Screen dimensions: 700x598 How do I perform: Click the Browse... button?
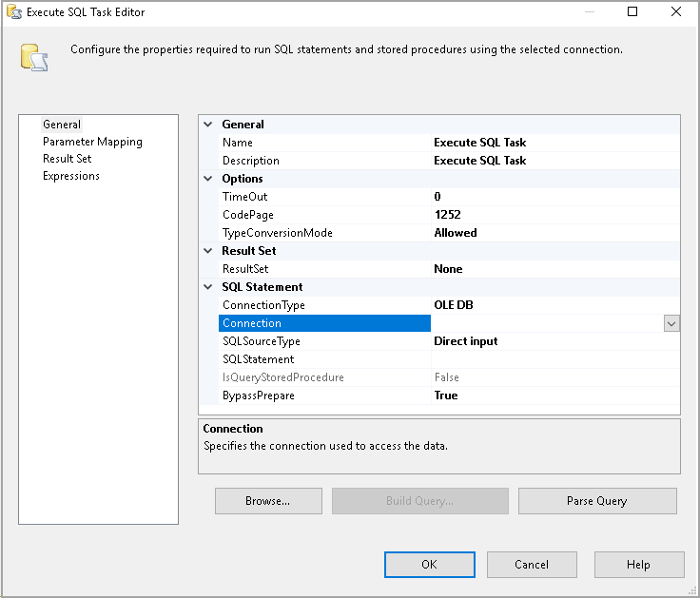[x=268, y=501]
